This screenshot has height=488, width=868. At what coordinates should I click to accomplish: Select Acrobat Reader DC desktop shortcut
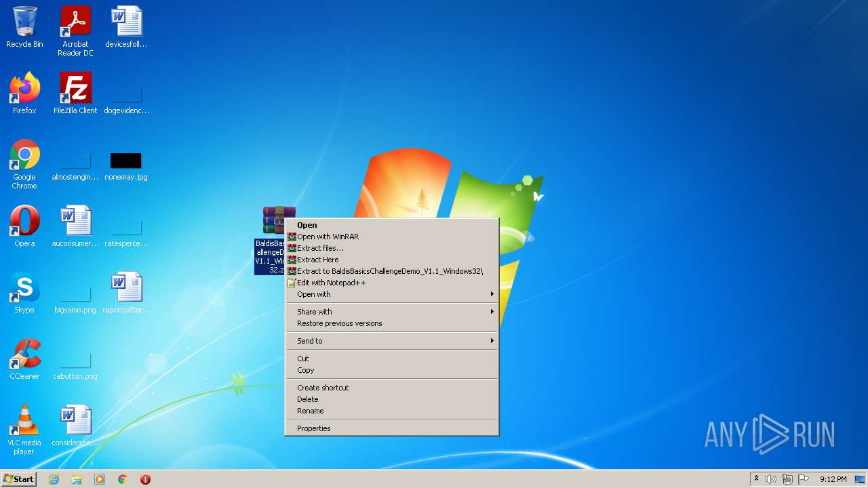click(x=75, y=31)
